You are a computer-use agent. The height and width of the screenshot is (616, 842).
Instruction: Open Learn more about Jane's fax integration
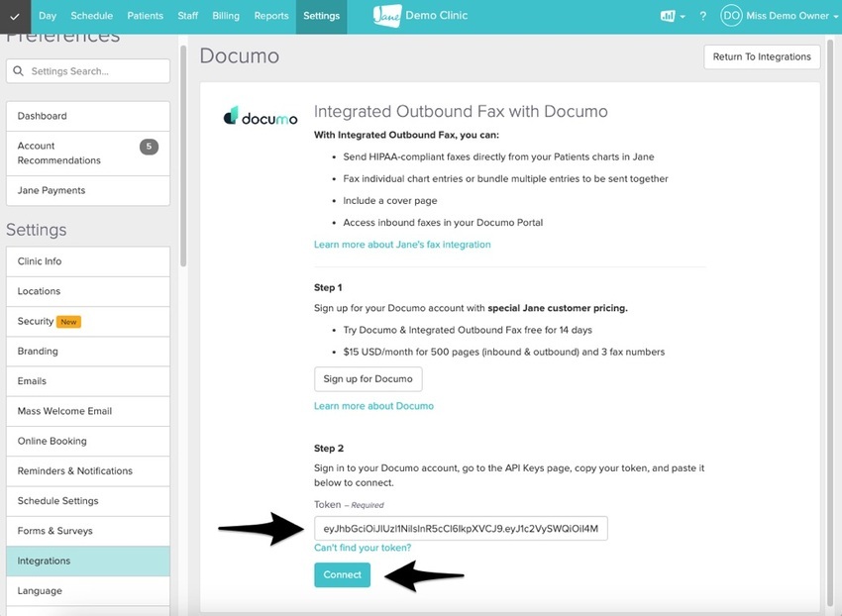402,245
